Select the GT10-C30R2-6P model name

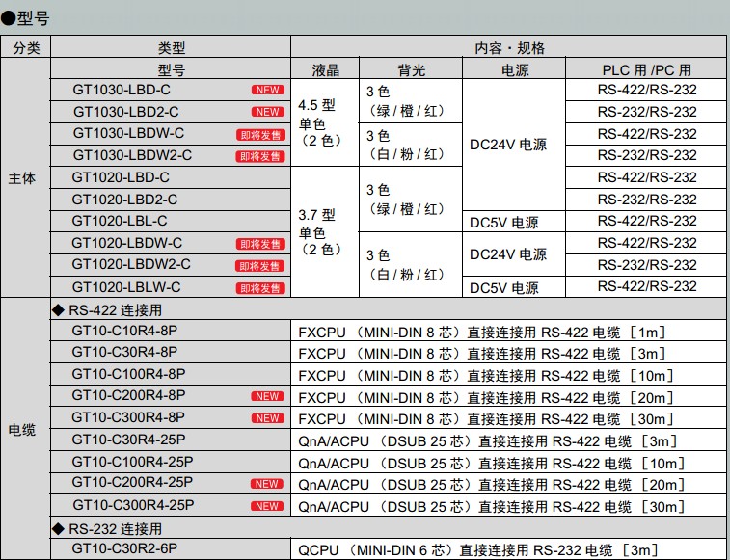[124, 549]
